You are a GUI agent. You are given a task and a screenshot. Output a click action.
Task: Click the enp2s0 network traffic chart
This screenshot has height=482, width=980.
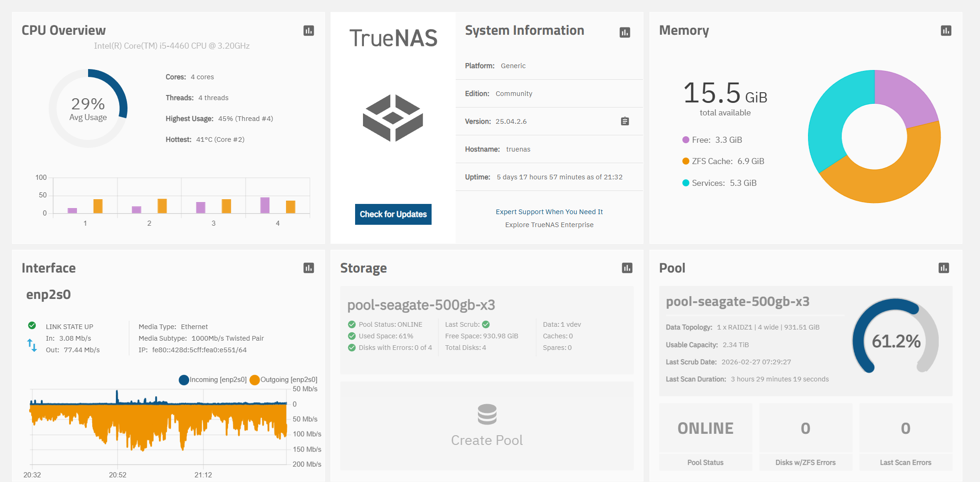point(159,426)
